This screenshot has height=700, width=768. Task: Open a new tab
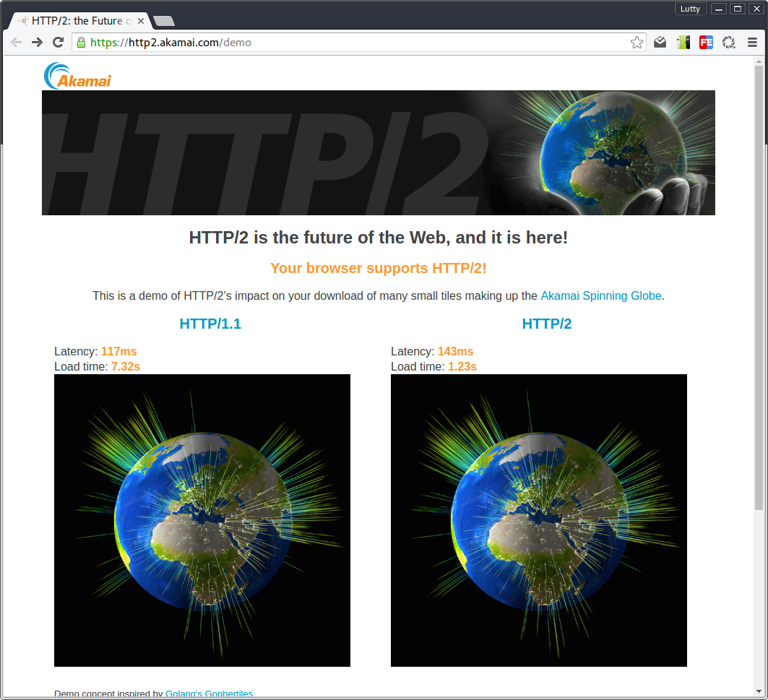163,21
